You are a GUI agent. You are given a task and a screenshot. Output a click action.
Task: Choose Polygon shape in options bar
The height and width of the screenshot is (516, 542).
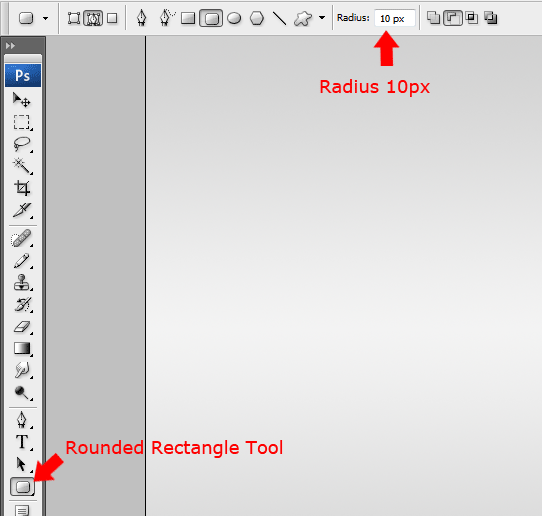(257, 18)
